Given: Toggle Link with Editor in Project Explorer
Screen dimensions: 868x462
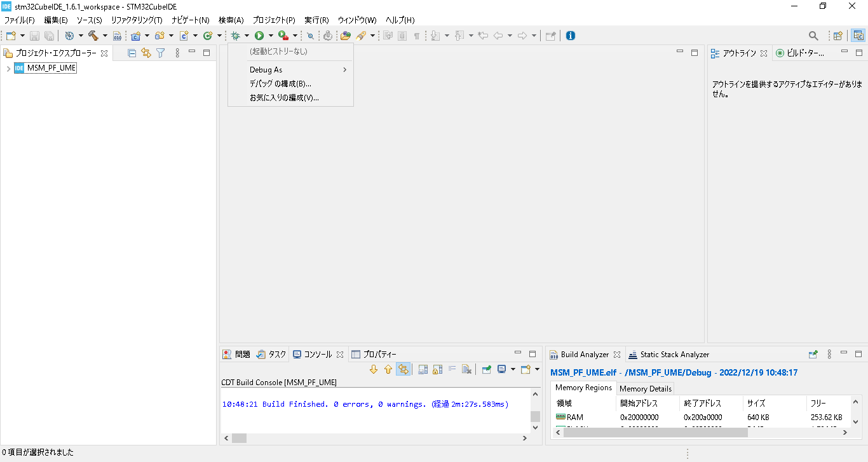Looking at the screenshot, I should tap(146, 53).
